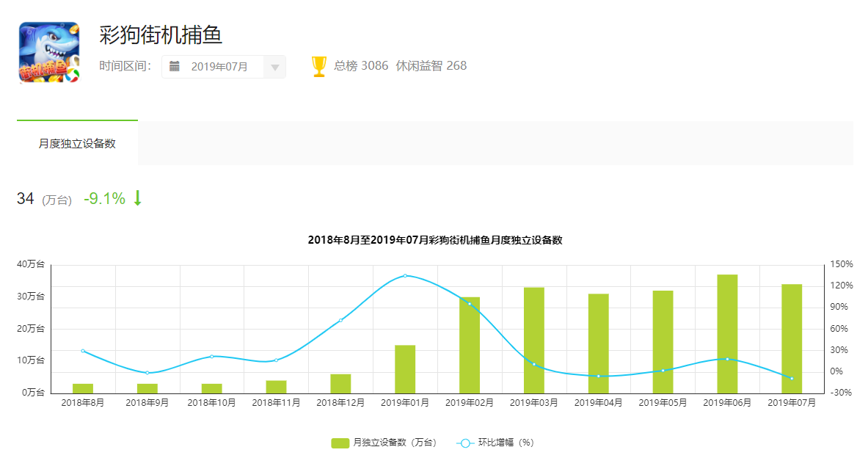Select the bar for 2019年01月

click(405, 369)
